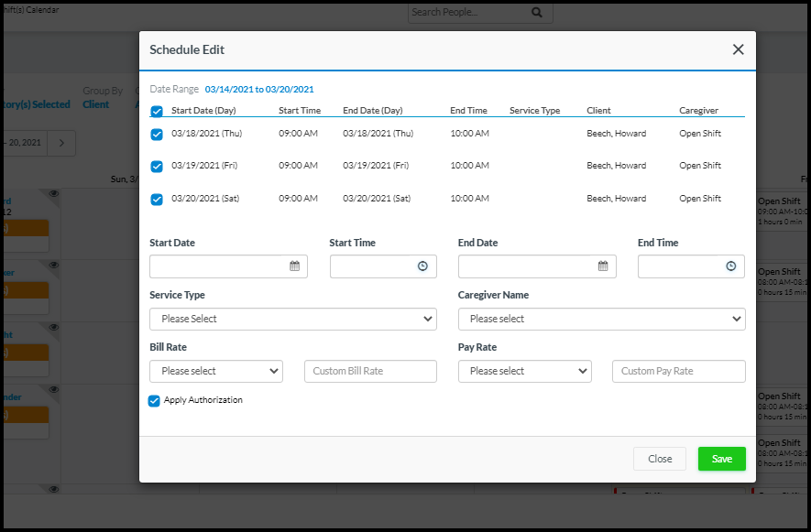The width and height of the screenshot is (811, 532).
Task: Open the Start Date calendar picker icon
Action: pos(295,266)
